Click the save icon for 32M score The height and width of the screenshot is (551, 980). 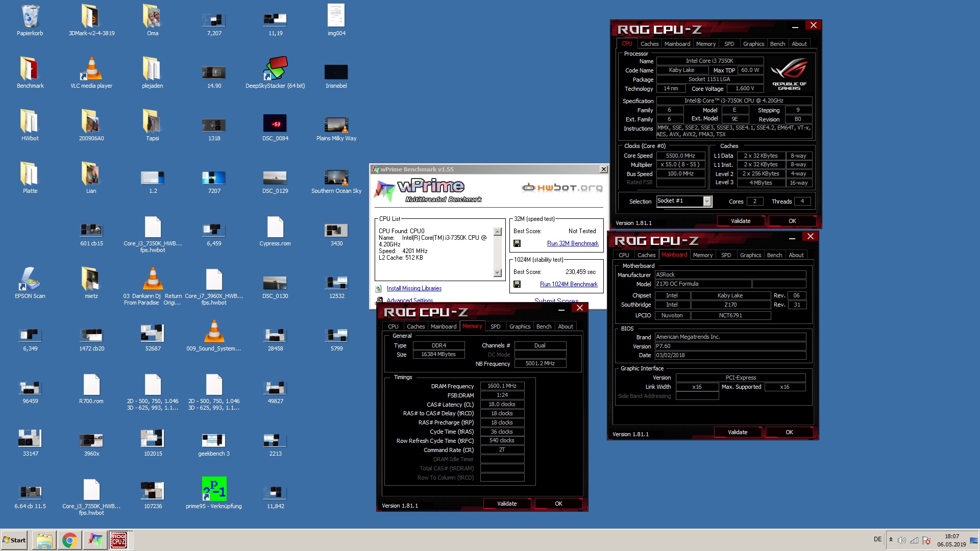pyautogui.click(x=517, y=243)
